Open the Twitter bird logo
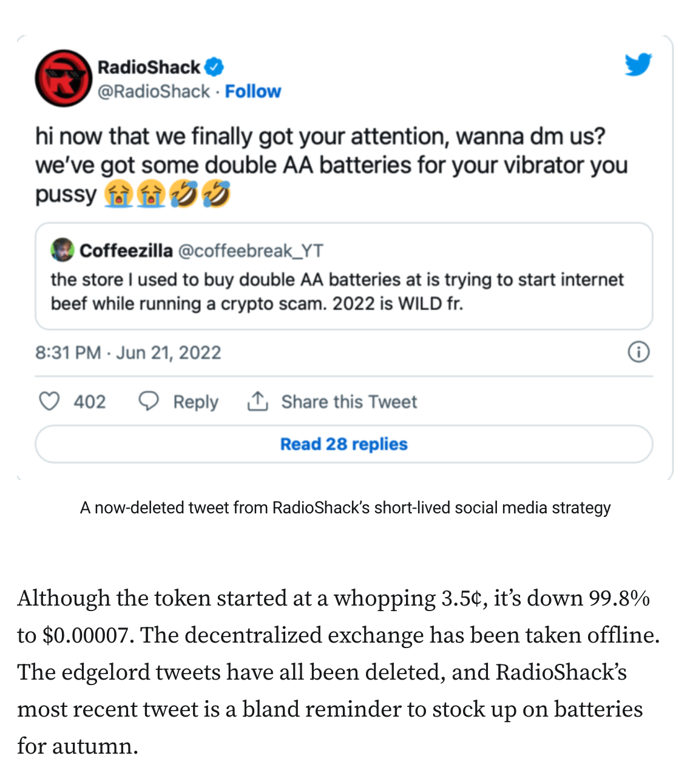Image resolution: width=693 pixels, height=784 pixels. tap(638, 64)
